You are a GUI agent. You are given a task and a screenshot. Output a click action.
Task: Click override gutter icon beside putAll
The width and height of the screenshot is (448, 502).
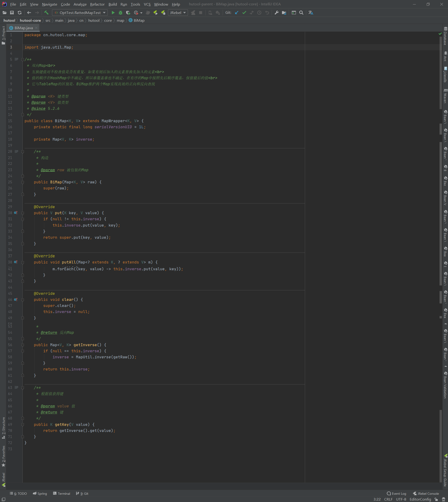click(x=16, y=262)
